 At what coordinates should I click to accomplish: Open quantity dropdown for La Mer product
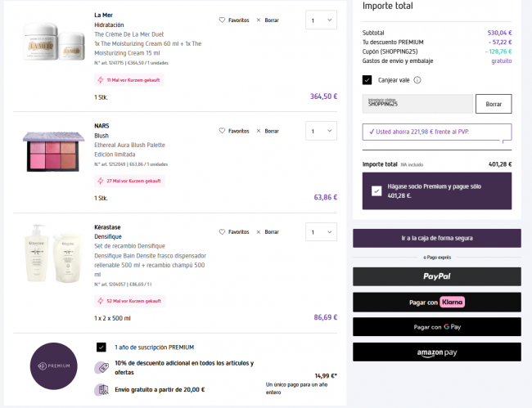click(320, 20)
